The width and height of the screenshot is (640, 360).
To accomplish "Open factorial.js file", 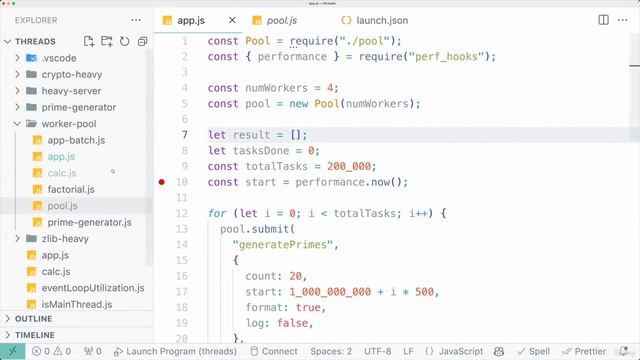I will 71,189.
